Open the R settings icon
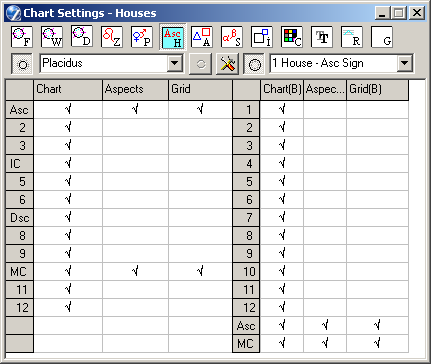This screenshot has height=364, width=431. (x=352, y=37)
